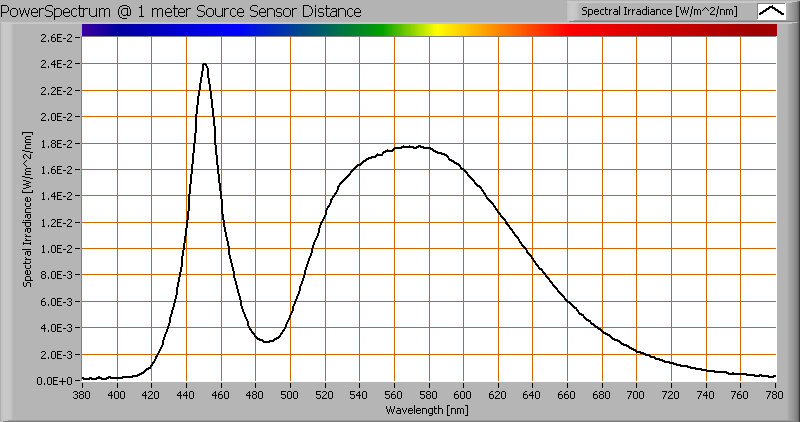Click the 500 tick label on x-axis

290,395
